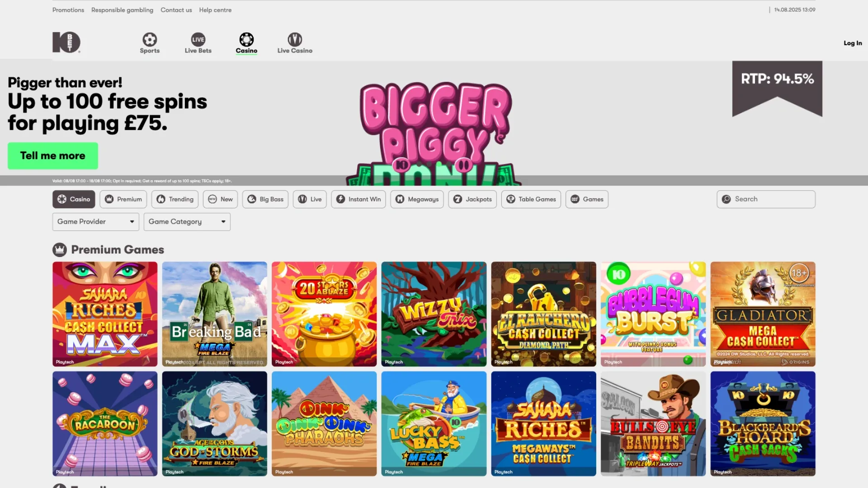Open the Responsible gambling link

[x=122, y=10]
